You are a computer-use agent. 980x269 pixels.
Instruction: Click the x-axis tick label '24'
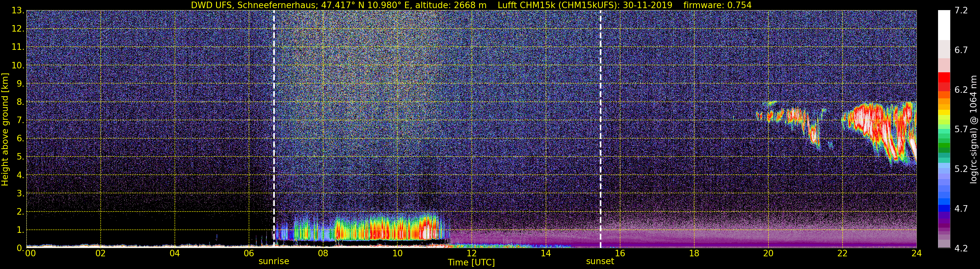tap(917, 253)
